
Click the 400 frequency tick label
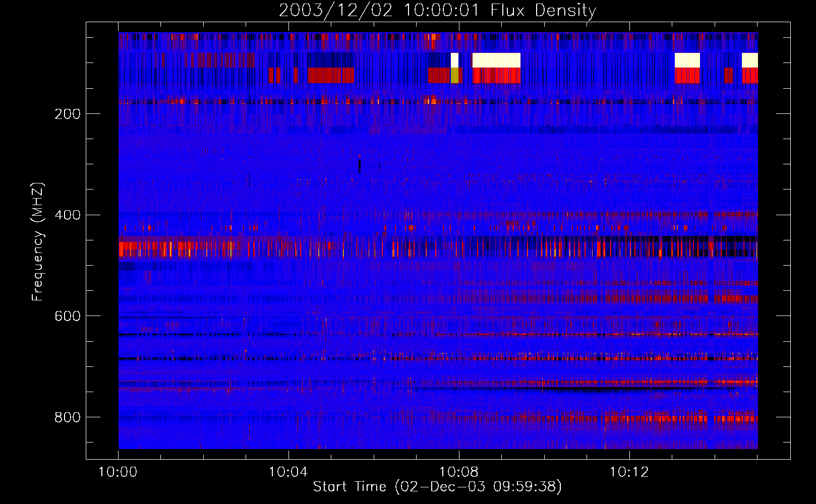68,215
